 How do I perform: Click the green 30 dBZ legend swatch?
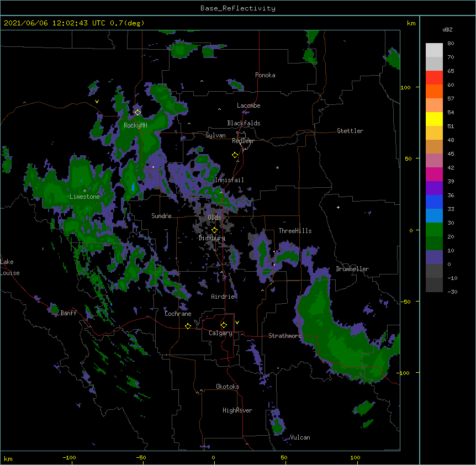coord(434,230)
